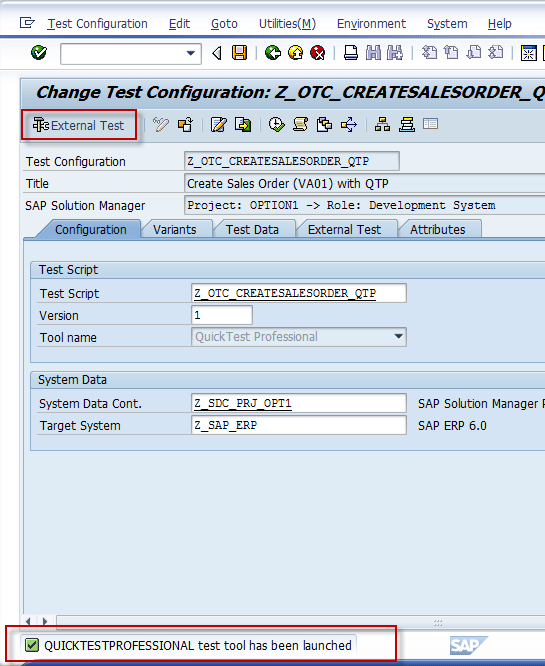The image size is (545, 666).
Task: Exit using the yellow up-arrow icon
Action: (x=295, y=53)
